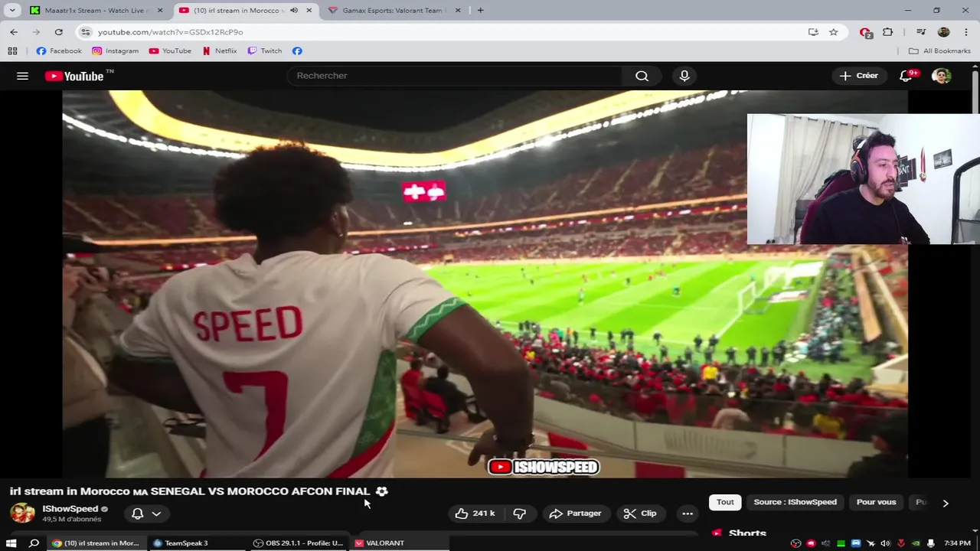Screen dimensions: 980x551
Task: Open Chrome profile avatar
Action: [943, 31]
